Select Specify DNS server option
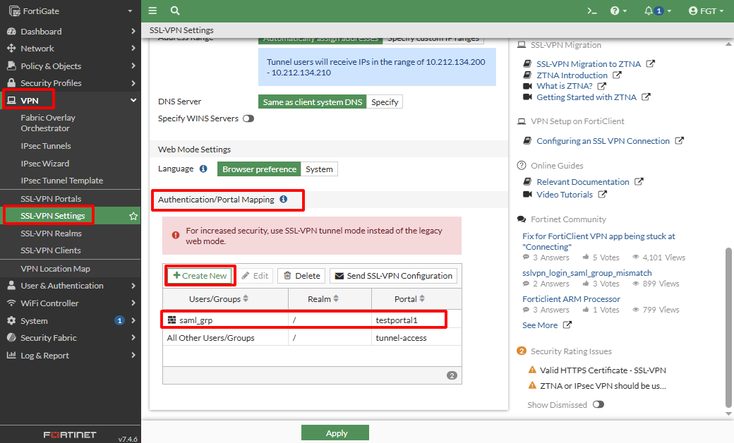734x443 pixels. (x=384, y=102)
